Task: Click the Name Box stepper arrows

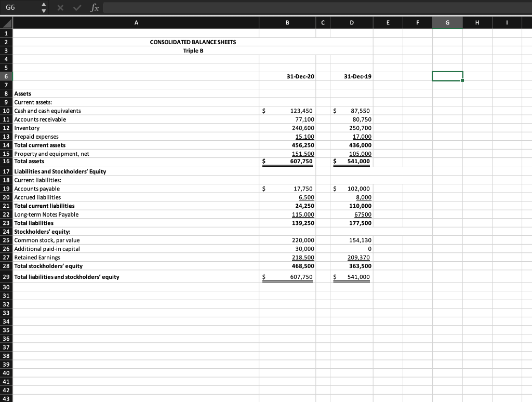Action: click(44, 7)
